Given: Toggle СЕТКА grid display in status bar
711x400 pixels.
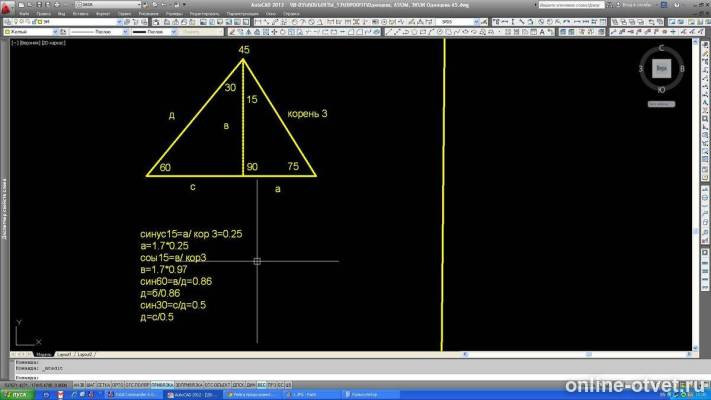Looking at the screenshot, I should (103, 385).
